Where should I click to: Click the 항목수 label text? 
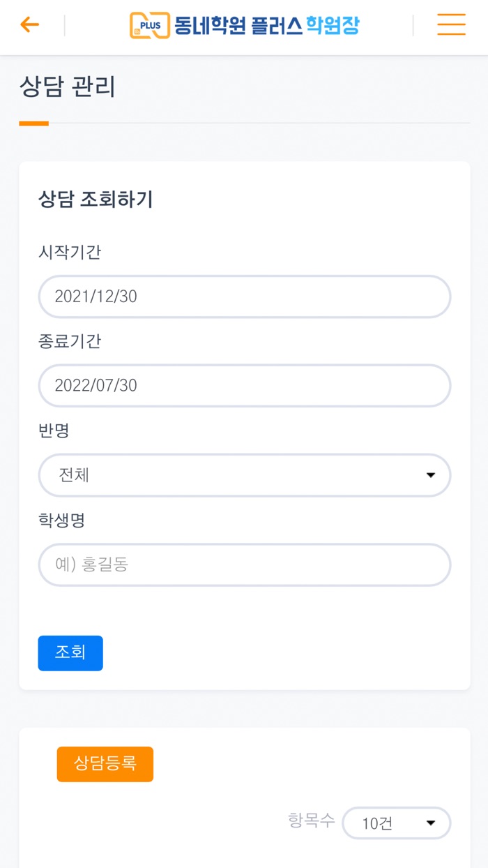tap(312, 823)
